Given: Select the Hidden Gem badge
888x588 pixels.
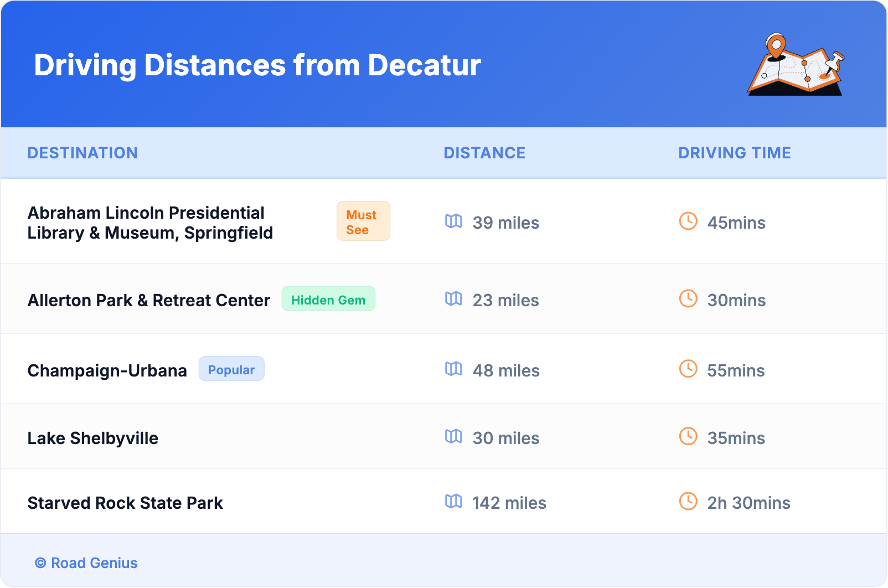Looking at the screenshot, I should pyautogui.click(x=328, y=300).
